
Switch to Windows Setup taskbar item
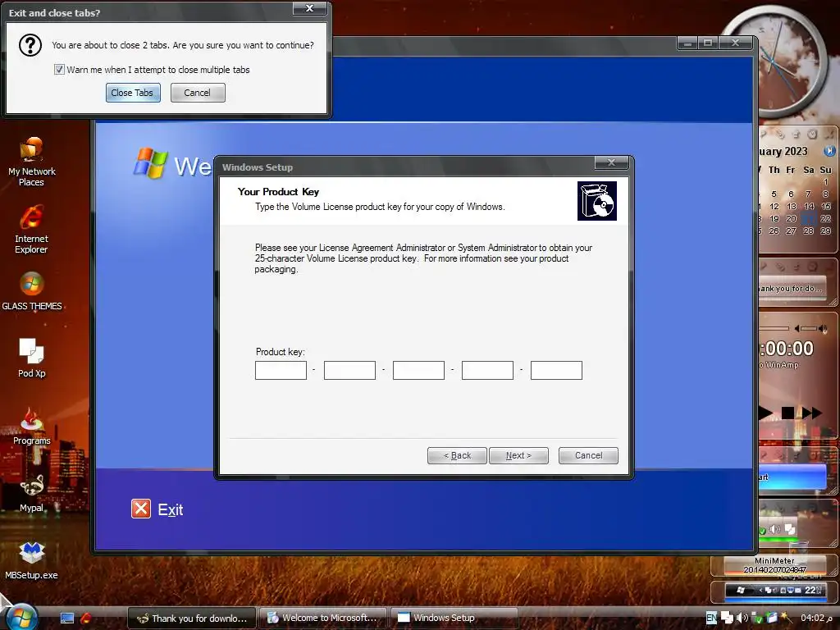pos(454,618)
